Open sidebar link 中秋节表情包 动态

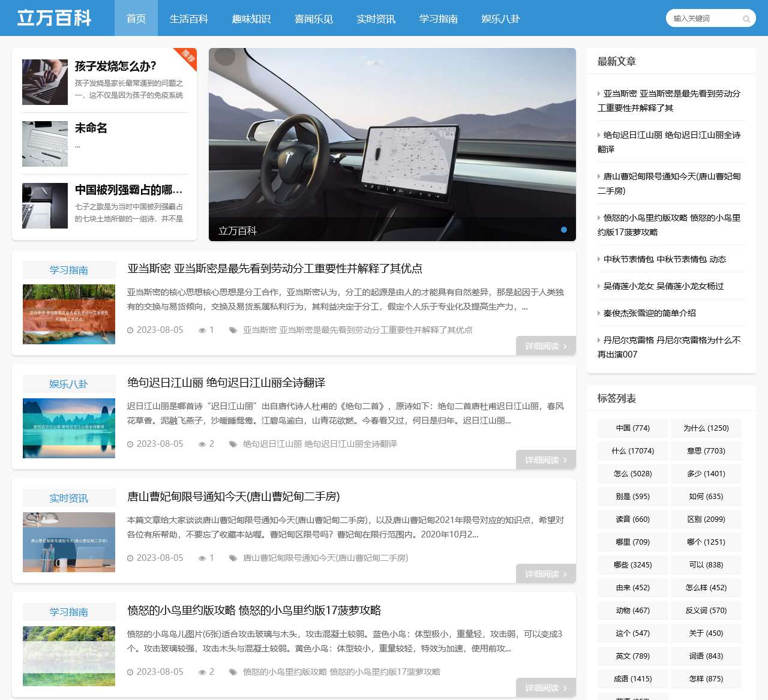click(665, 259)
